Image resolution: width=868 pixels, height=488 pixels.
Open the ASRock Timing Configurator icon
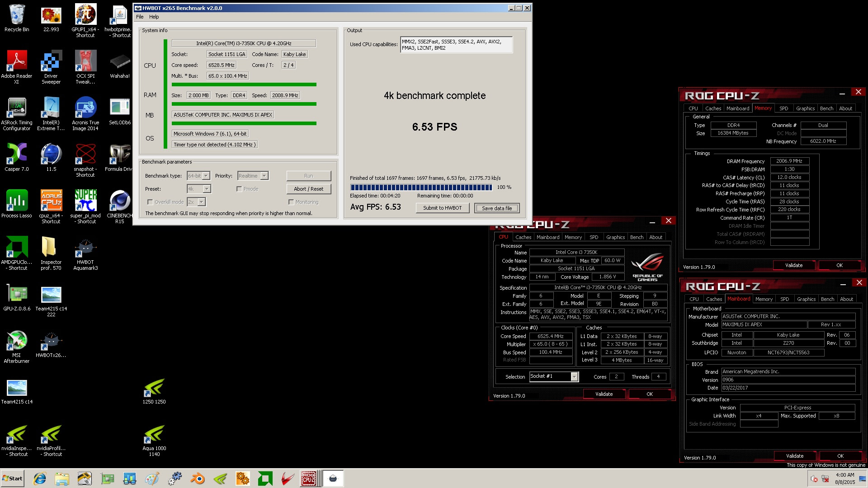tap(17, 114)
